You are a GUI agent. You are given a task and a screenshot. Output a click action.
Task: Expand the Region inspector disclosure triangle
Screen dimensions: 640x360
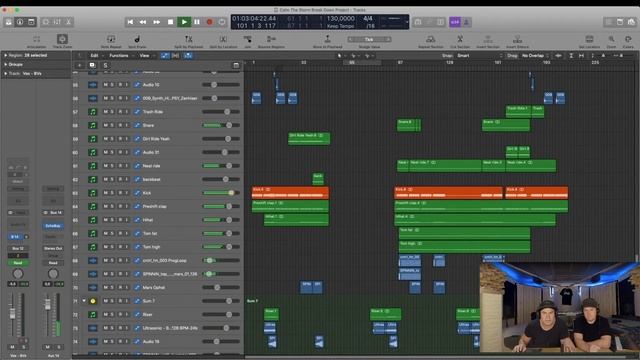[6, 55]
